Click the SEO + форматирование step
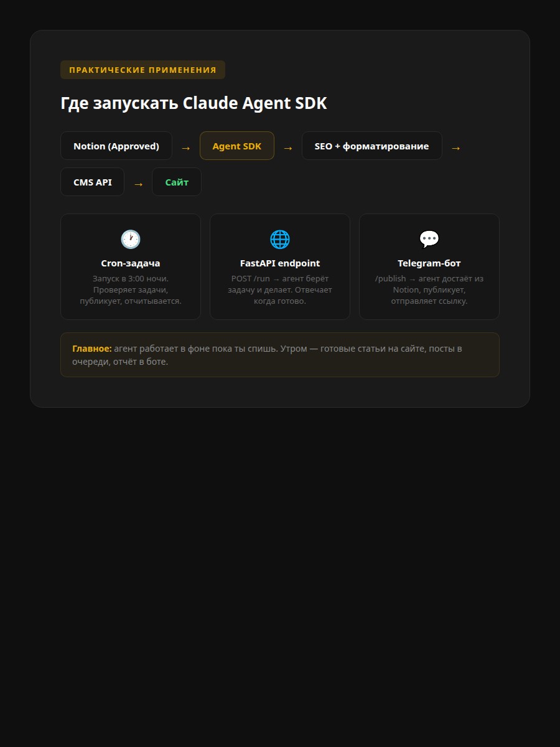 point(372,146)
